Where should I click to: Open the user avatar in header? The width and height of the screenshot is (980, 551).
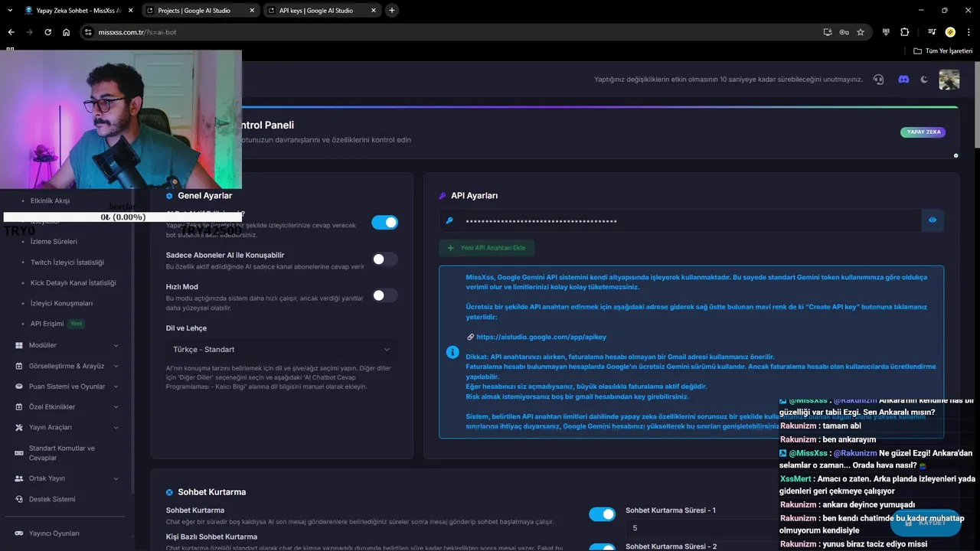click(x=949, y=80)
